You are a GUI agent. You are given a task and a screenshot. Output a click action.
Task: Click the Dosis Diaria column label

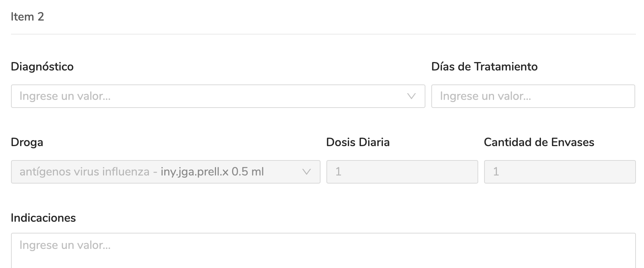(358, 142)
